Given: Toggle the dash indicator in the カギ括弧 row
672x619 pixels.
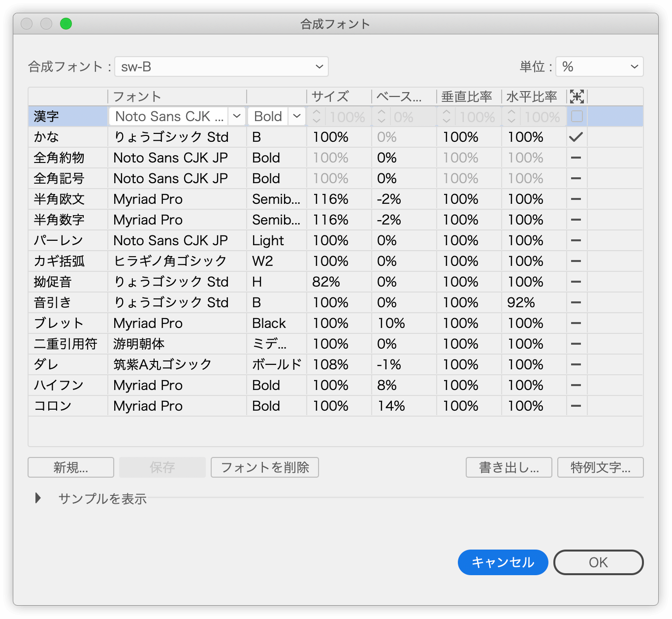Looking at the screenshot, I should (576, 261).
